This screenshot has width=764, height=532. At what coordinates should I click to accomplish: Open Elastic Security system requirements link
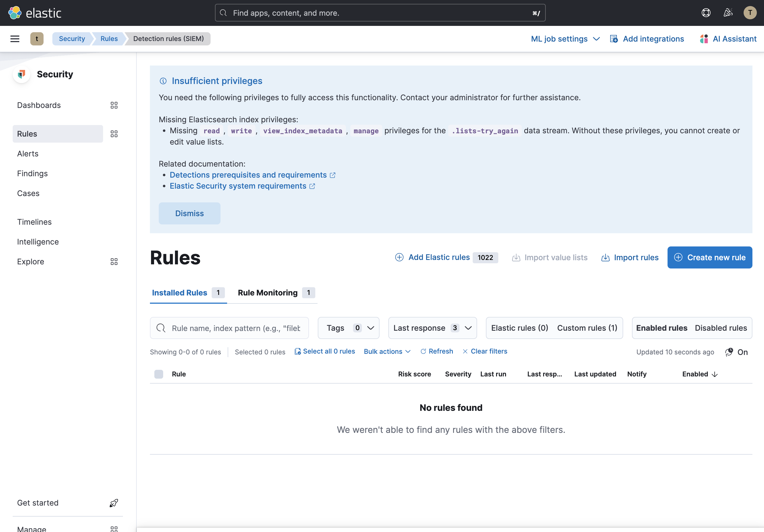click(238, 186)
